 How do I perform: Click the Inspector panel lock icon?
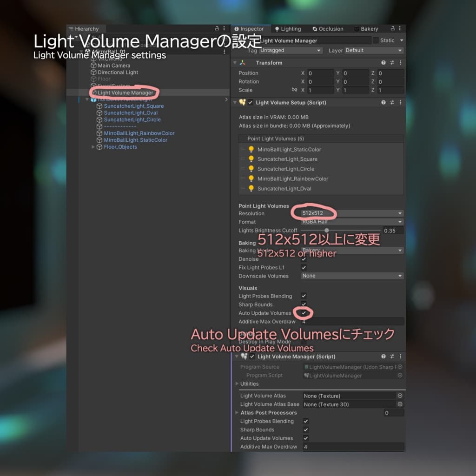pyautogui.click(x=392, y=28)
